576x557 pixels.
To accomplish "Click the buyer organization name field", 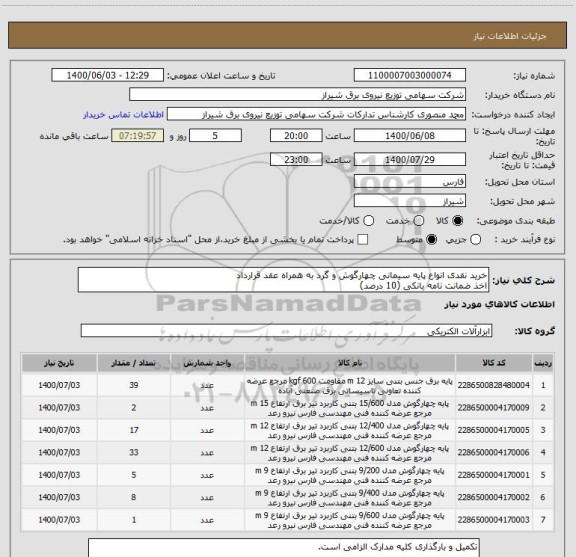I will [298, 95].
